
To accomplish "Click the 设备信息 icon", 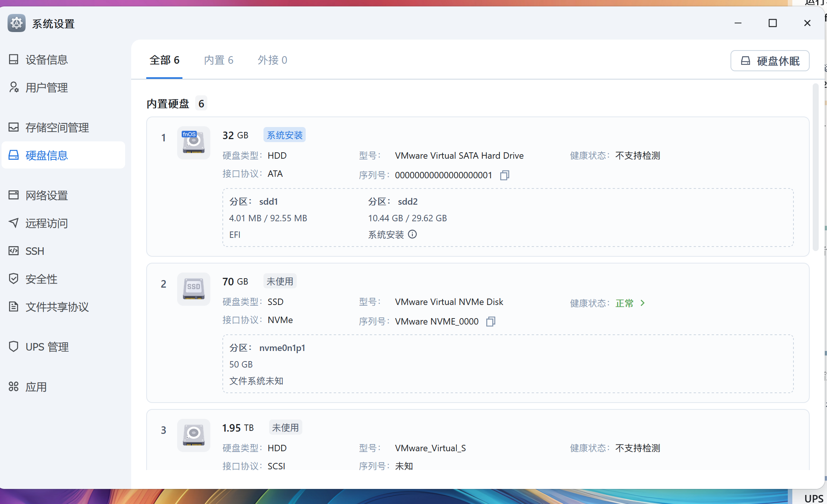I will pyautogui.click(x=14, y=59).
